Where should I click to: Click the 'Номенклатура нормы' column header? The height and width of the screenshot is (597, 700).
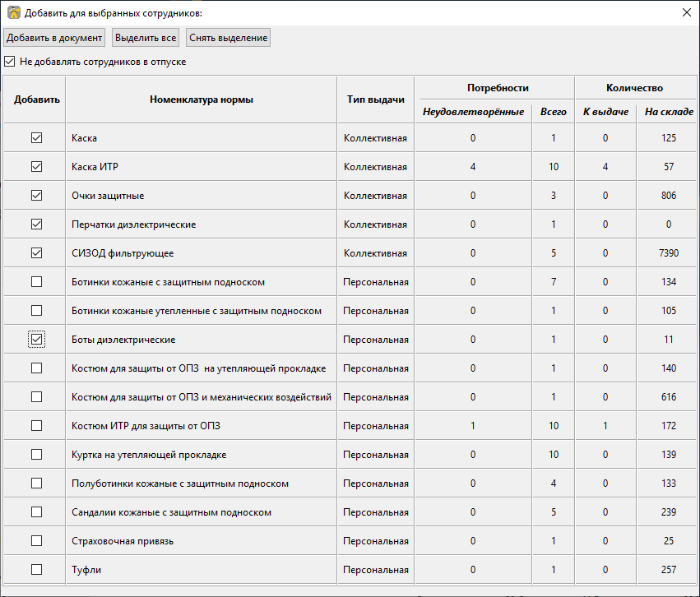tap(202, 99)
